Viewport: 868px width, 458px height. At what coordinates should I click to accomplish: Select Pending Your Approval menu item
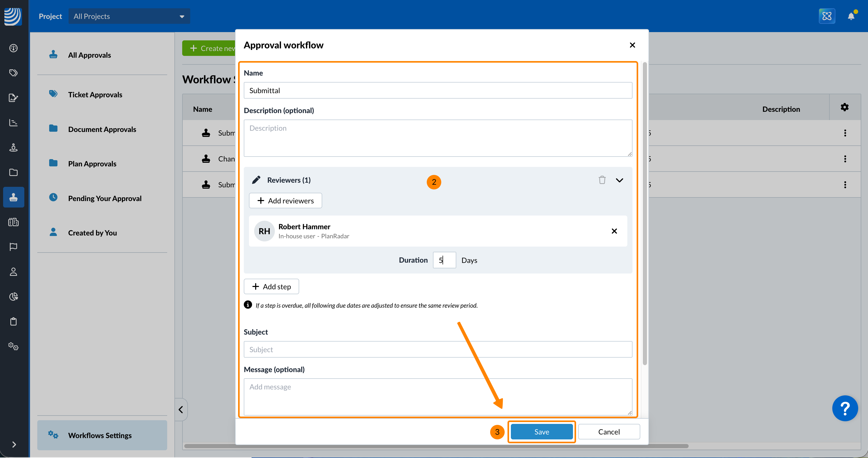[105, 198]
